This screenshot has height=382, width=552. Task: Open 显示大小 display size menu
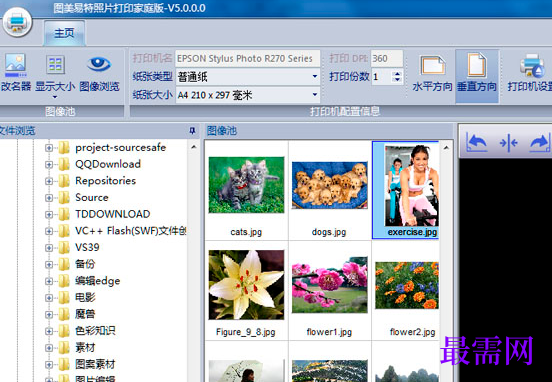point(55,76)
